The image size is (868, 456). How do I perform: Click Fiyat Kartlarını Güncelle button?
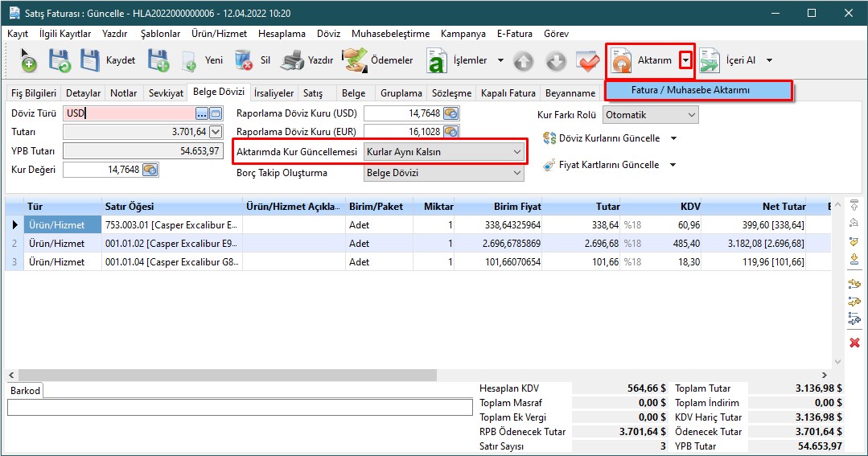click(601, 165)
